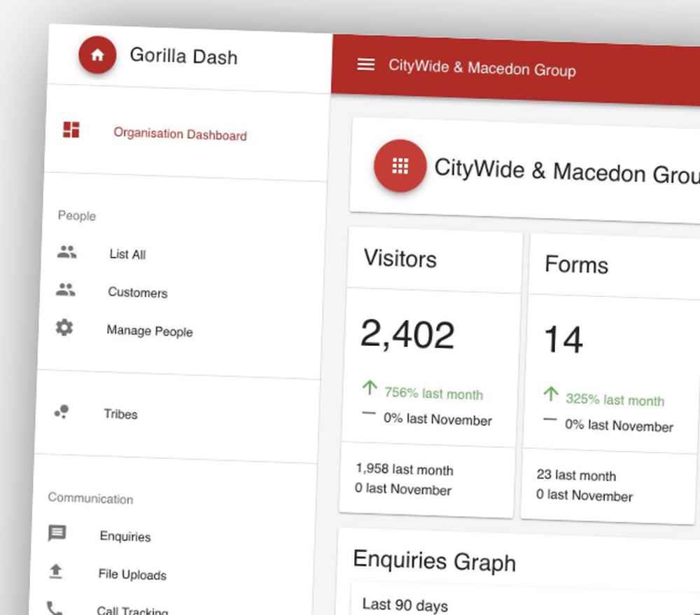Open Enquiries in Communication section
This screenshot has width=700, height=615.
click(125, 536)
